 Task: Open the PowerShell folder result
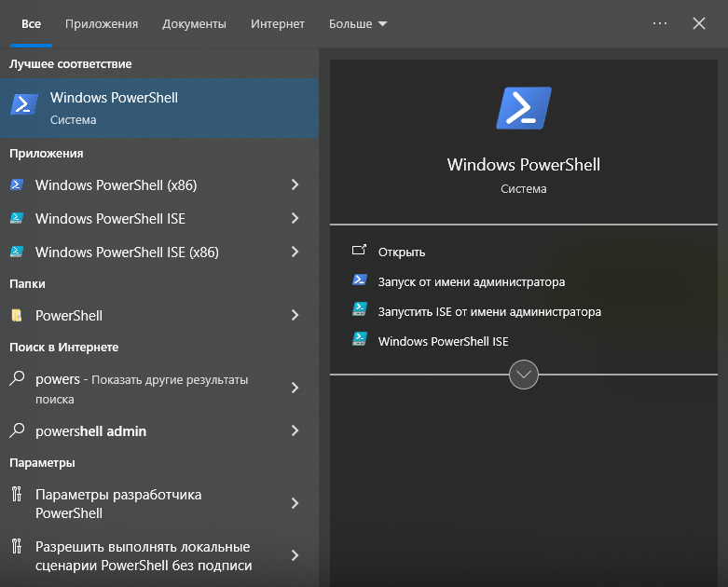click(159, 315)
